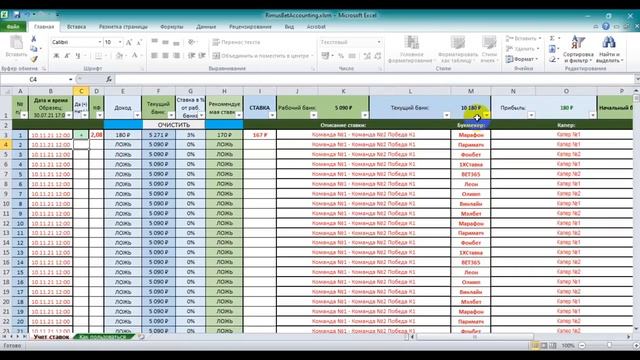Decrease font size with the small A icon
The image size is (640, 360).
[x=139, y=42]
